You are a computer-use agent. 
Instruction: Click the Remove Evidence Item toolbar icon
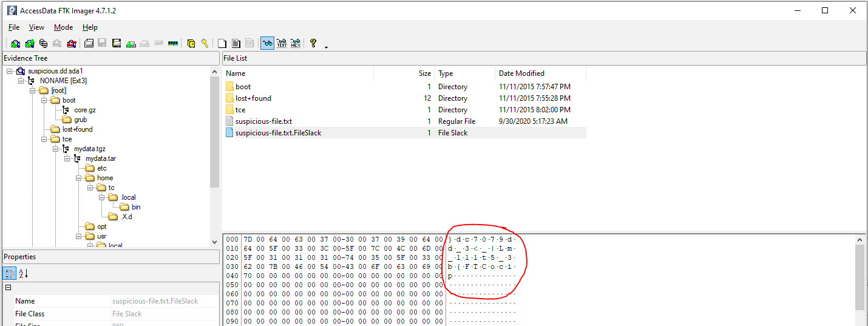point(57,43)
